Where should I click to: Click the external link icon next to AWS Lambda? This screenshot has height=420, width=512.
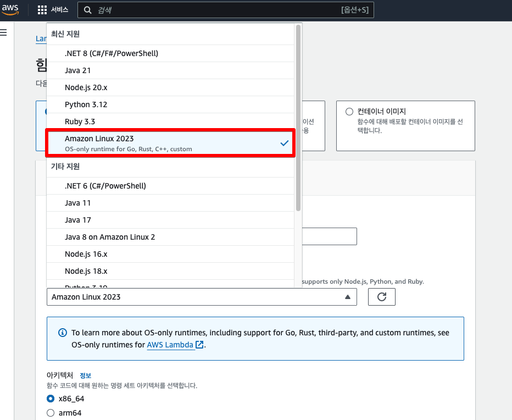click(x=199, y=345)
